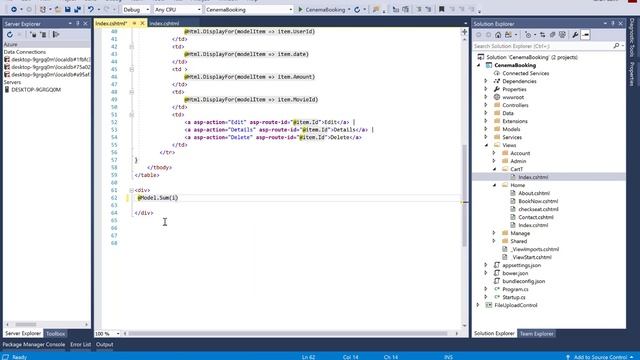Click Show All Files icon in Solution Explorer
Screen dimensions: 640x360
click(562, 35)
